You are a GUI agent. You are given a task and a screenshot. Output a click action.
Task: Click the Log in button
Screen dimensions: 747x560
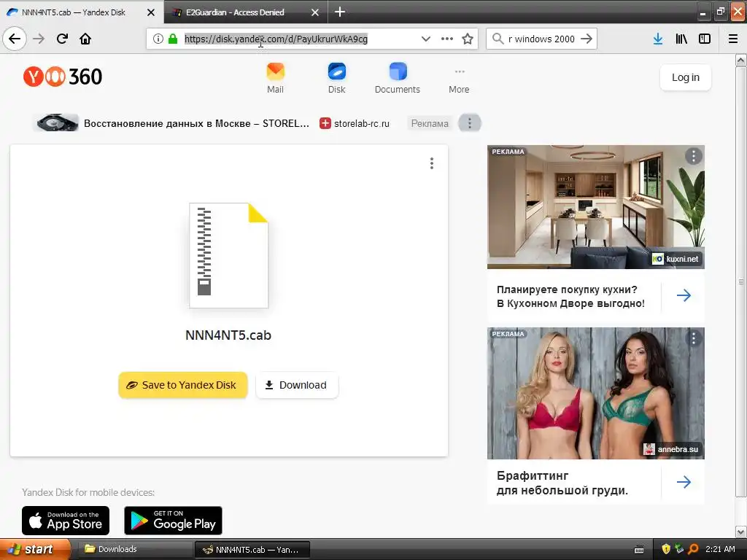[686, 77]
